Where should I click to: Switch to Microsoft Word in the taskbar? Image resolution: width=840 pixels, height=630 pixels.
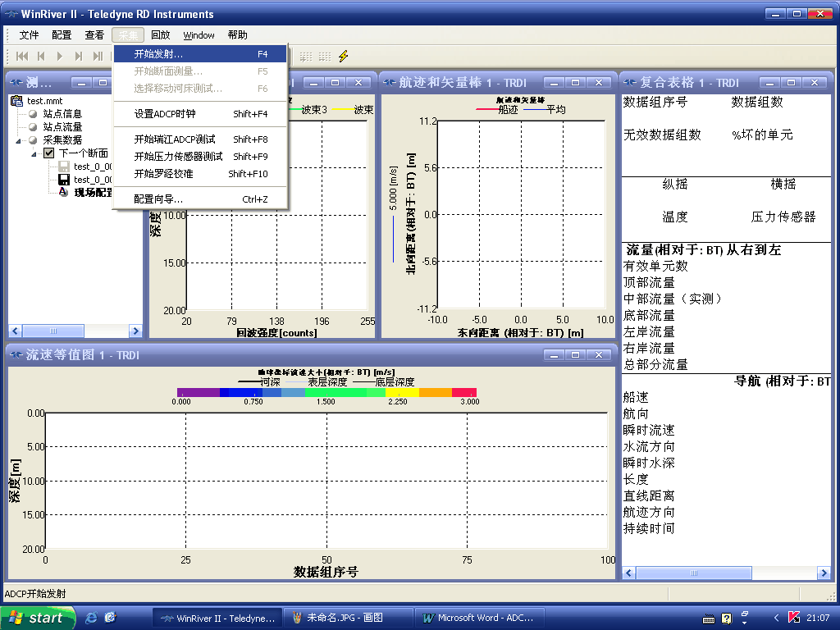(480, 617)
